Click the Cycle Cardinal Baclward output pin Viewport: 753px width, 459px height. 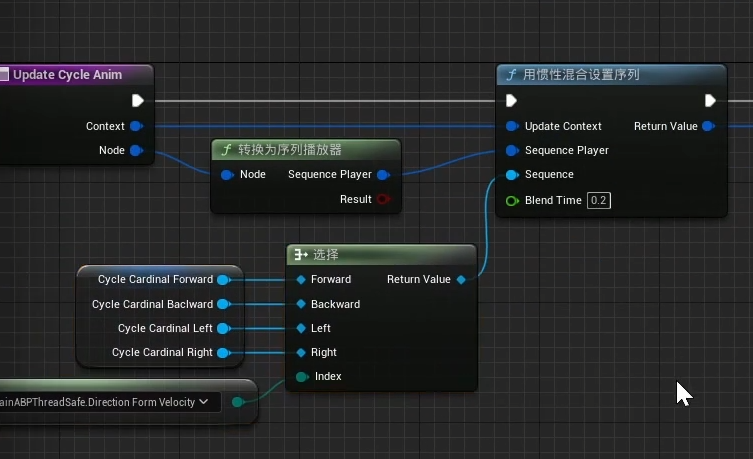tap(223, 304)
